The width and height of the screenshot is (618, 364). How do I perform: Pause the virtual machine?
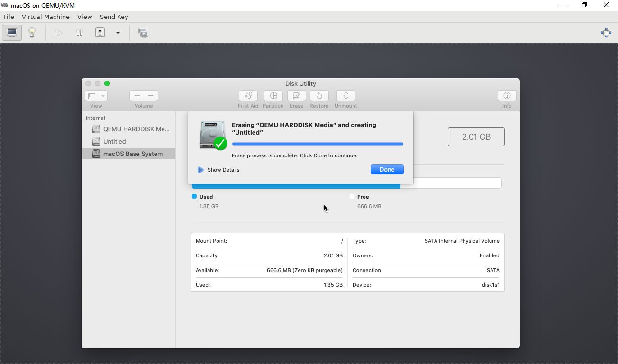(80, 33)
